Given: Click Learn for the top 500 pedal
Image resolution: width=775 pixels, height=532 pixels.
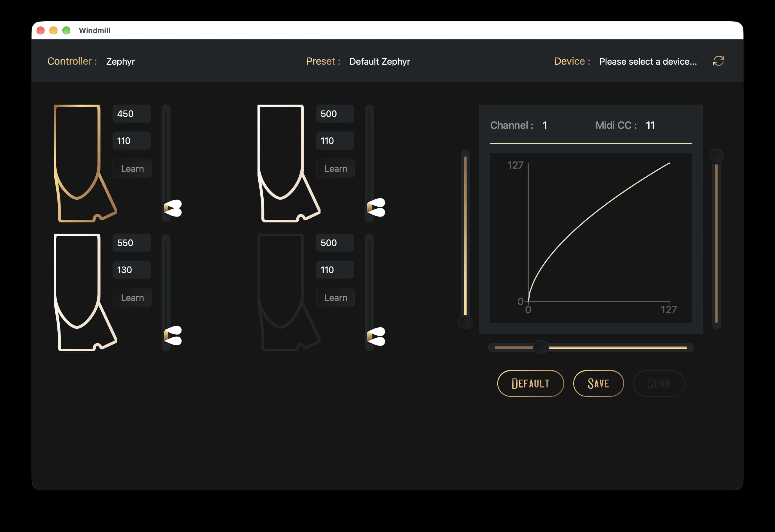Looking at the screenshot, I should click(336, 168).
